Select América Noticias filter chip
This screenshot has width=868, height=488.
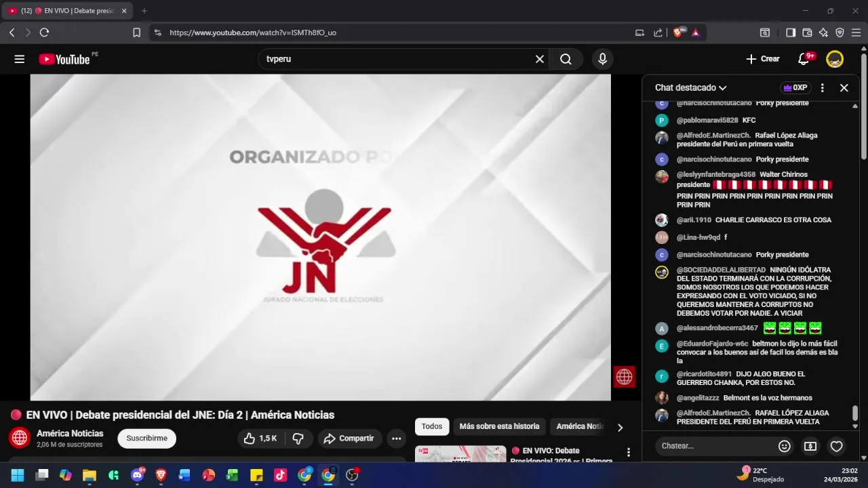coord(578,426)
